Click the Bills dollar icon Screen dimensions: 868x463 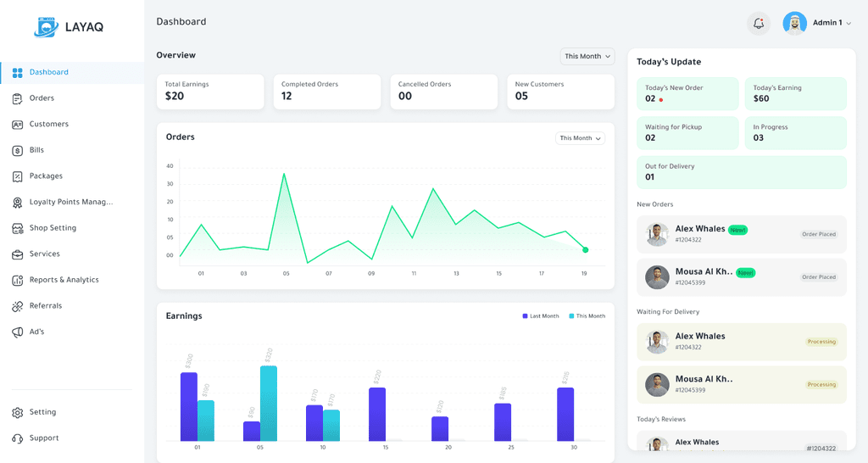click(17, 151)
